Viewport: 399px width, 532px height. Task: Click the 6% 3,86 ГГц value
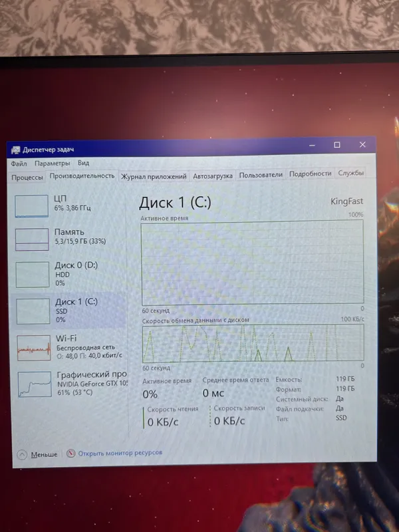pyautogui.click(x=72, y=207)
